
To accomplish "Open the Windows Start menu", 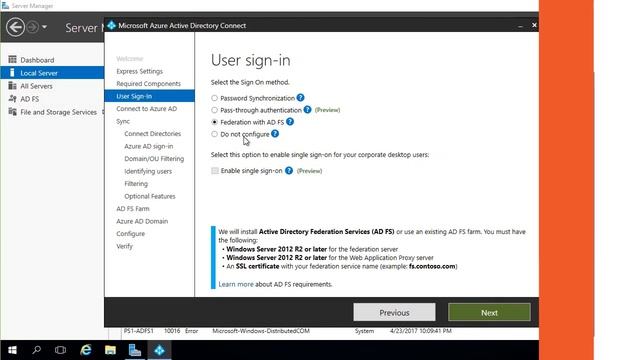I will coord(12,350).
